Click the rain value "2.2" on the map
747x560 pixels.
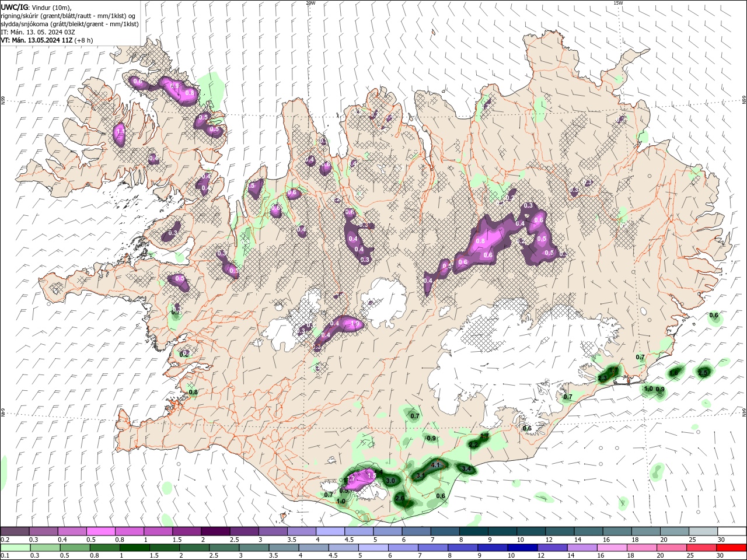click(x=473, y=445)
